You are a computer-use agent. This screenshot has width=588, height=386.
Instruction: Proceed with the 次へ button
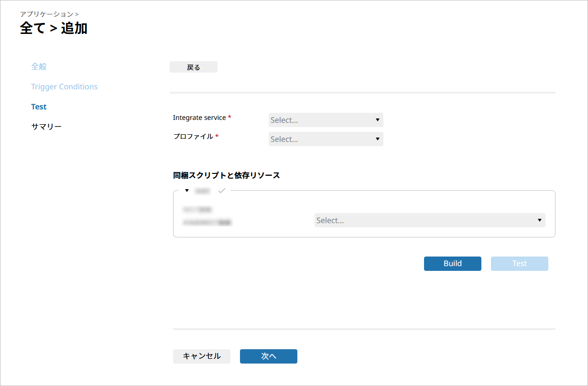[x=268, y=356]
